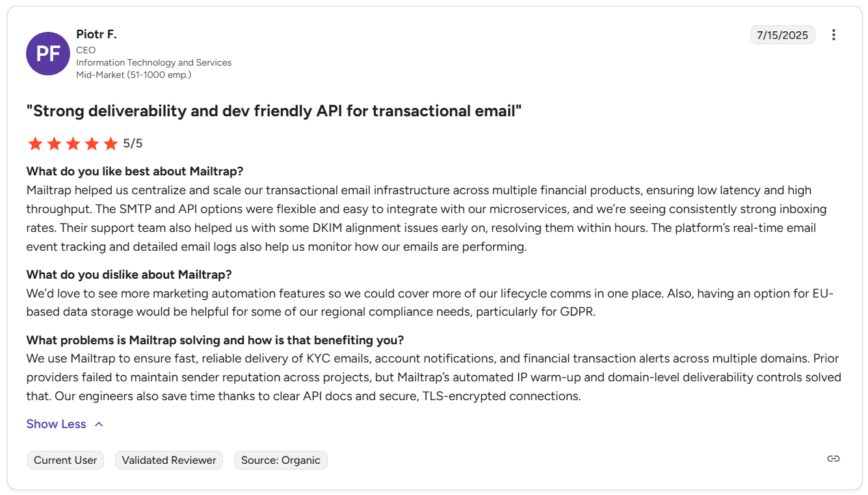Click the upward chevron beside Show Less
Screen dimensions: 868x495
(98, 424)
